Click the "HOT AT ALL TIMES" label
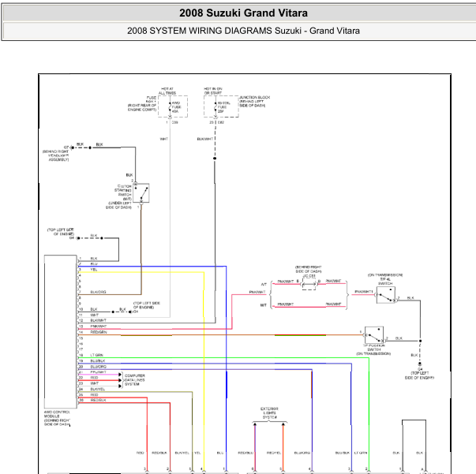476x474 pixels. coord(167,91)
